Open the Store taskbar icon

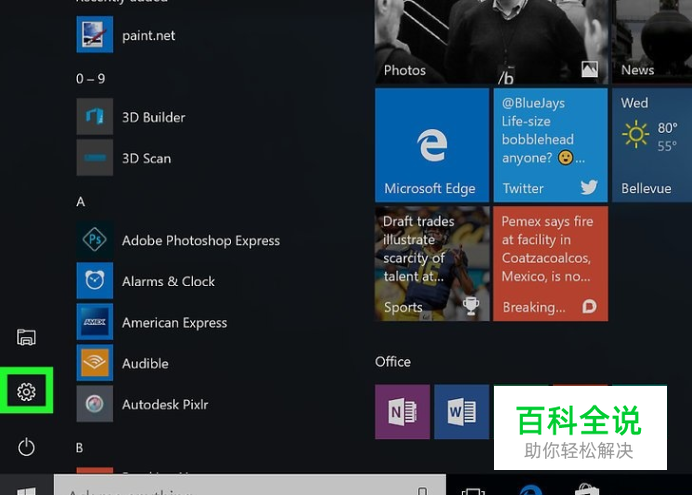[x=587, y=490]
